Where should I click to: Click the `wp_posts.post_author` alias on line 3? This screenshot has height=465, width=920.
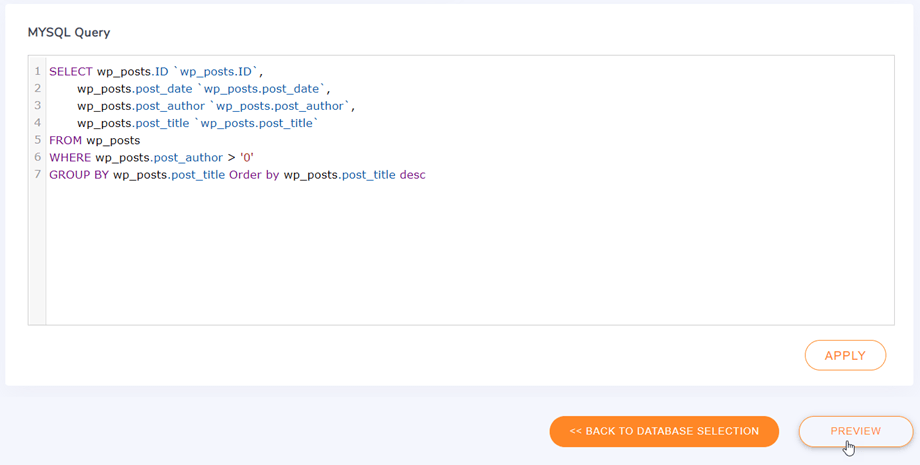pyautogui.click(x=280, y=106)
